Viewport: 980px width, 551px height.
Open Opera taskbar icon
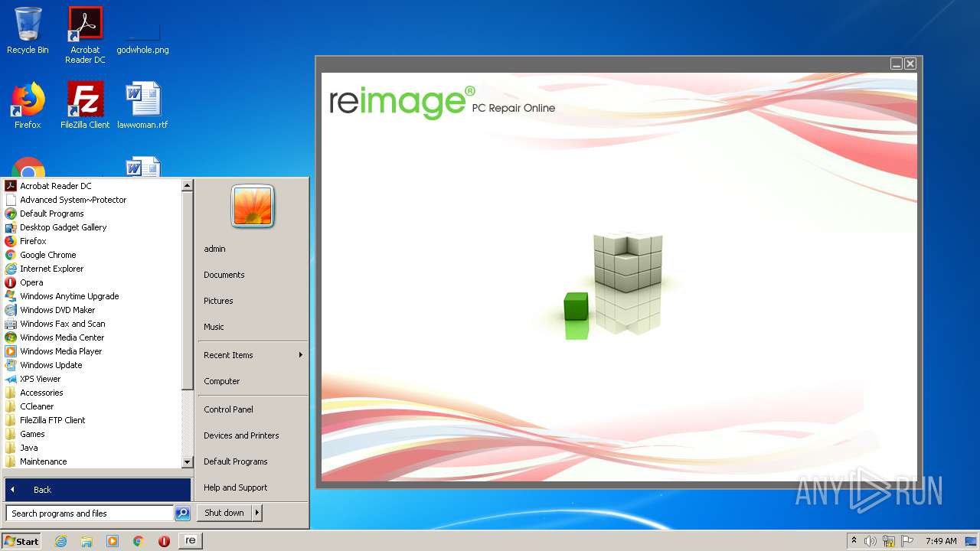point(164,541)
